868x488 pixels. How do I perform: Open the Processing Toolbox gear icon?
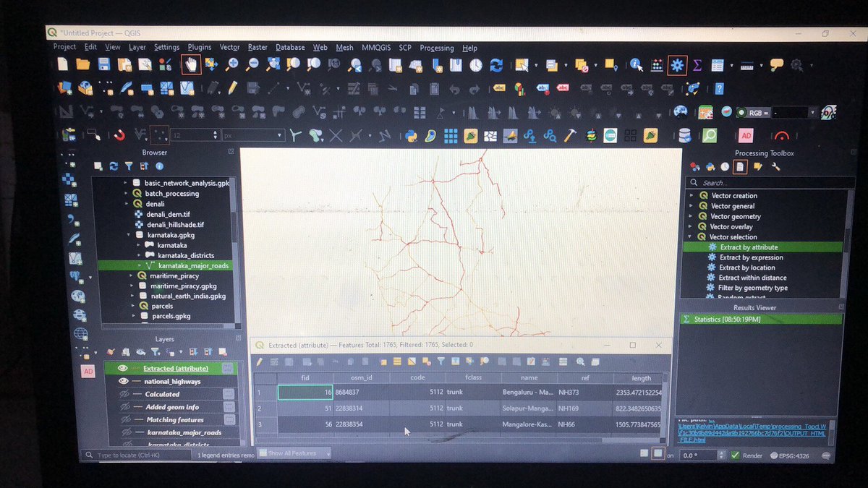677,65
